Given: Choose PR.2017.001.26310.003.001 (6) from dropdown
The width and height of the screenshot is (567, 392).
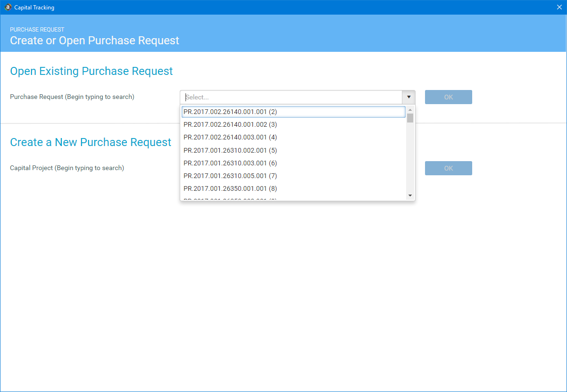Looking at the screenshot, I should pos(230,163).
